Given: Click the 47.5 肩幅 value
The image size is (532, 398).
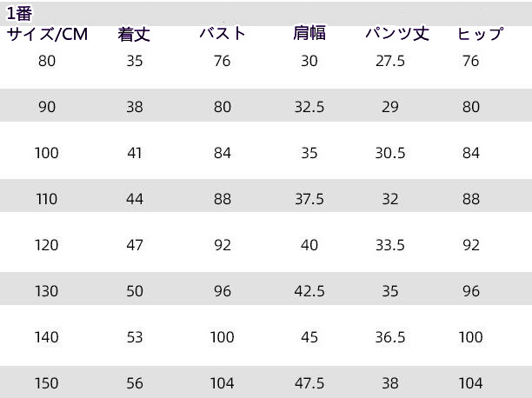Looking at the screenshot, I should [309, 383].
